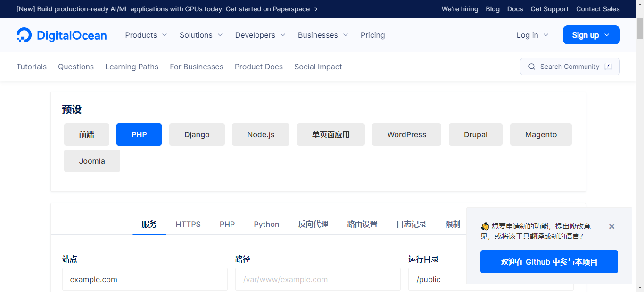The height and width of the screenshot is (292, 644).
Task: Click 欢迎在 Github 中参与本项目 button
Action: [x=549, y=262]
